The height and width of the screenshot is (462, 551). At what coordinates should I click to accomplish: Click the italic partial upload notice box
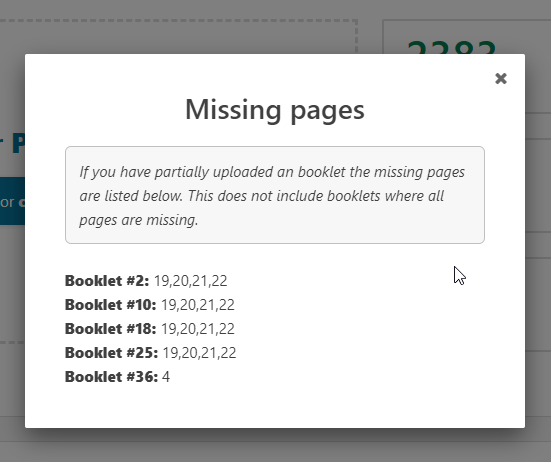pos(275,195)
